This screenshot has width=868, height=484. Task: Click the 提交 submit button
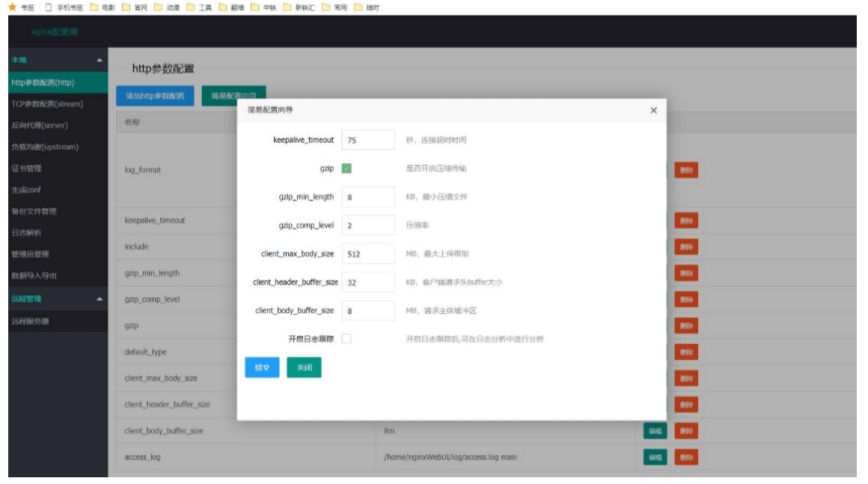click(262, 367)
